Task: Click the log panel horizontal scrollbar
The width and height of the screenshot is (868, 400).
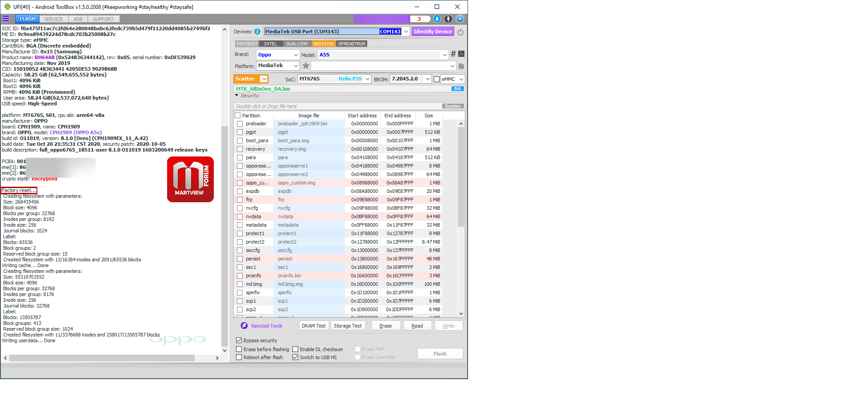Action: tap(102, 358)
